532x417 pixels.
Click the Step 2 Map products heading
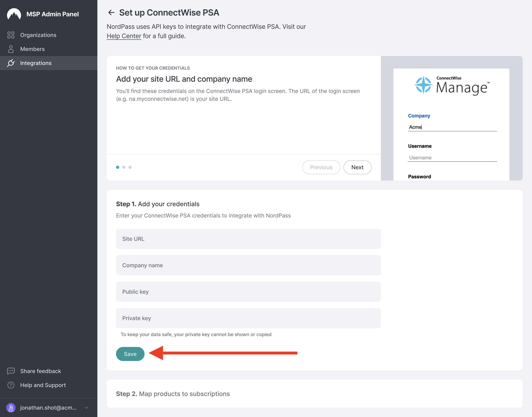coord(173,393)
